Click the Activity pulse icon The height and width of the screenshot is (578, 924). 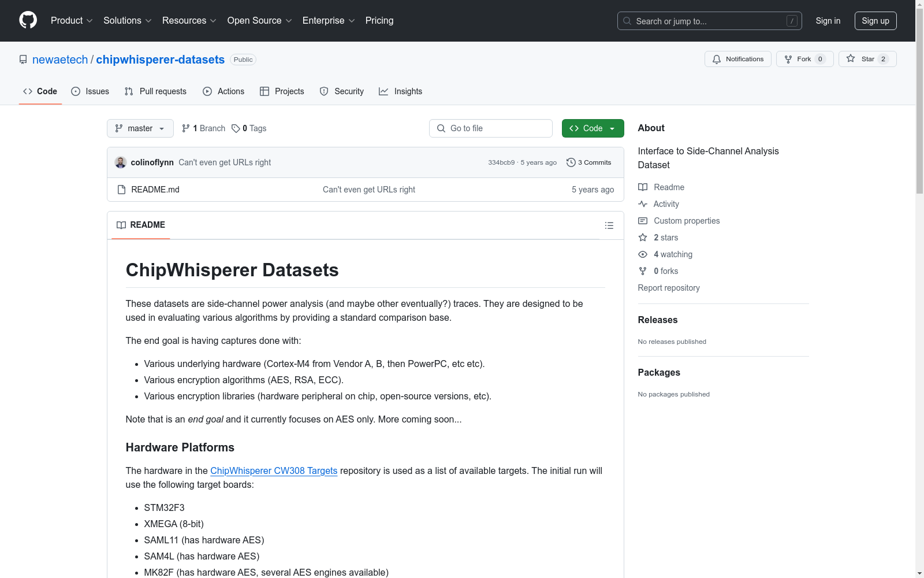coord(643,204)
